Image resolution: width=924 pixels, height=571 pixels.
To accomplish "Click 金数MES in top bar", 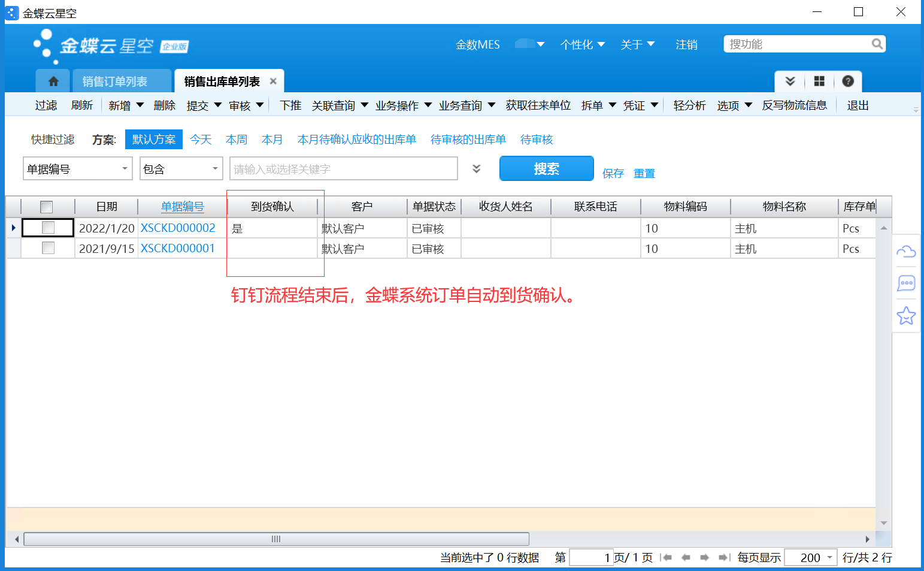I will tap(478, 44).
